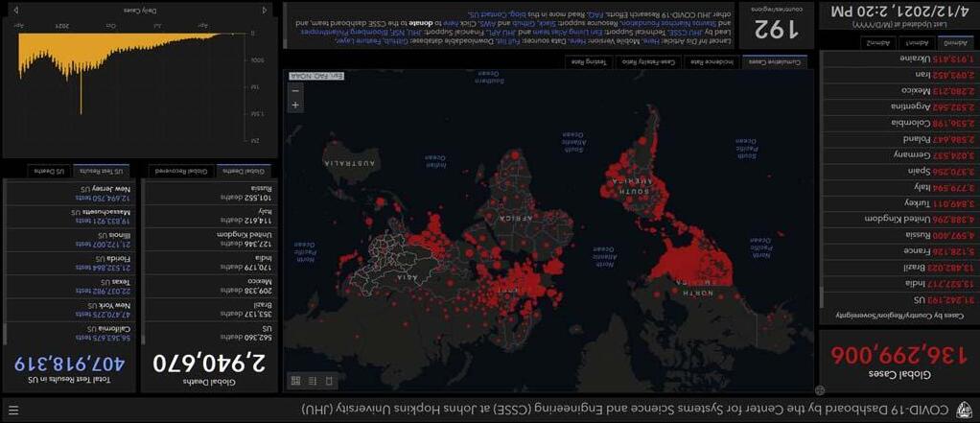Viewport: 980px width, 423px height.
Task: Click the small round expand icon beside map corner
Action: [821, 389]
